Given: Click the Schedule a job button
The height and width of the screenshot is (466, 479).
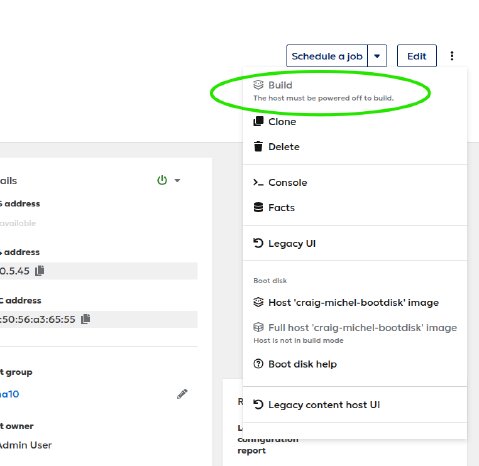Looking at the screenshot, I should (x=327, y=56).
